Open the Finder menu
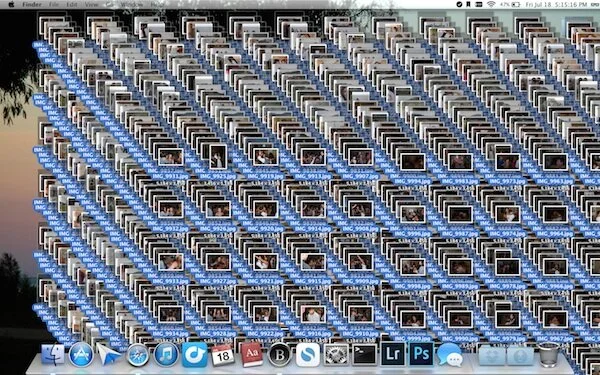 pos(32,4)
